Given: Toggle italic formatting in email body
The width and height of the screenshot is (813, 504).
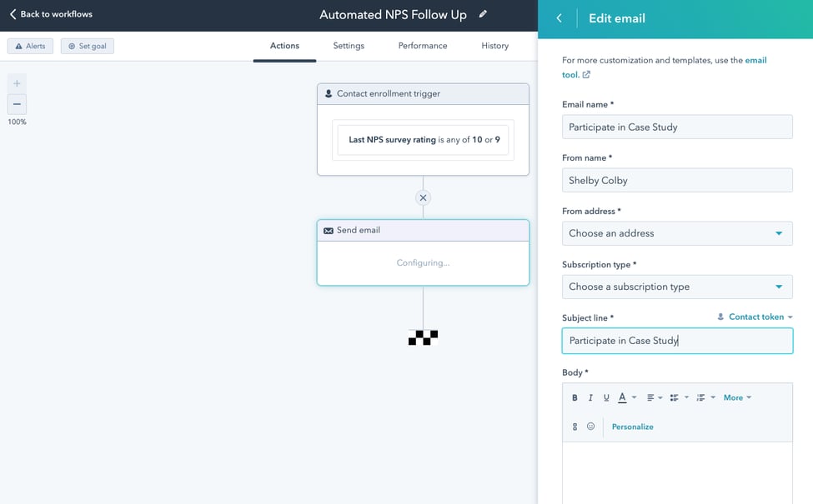Looking at the screenshot, I should point(590,397).
